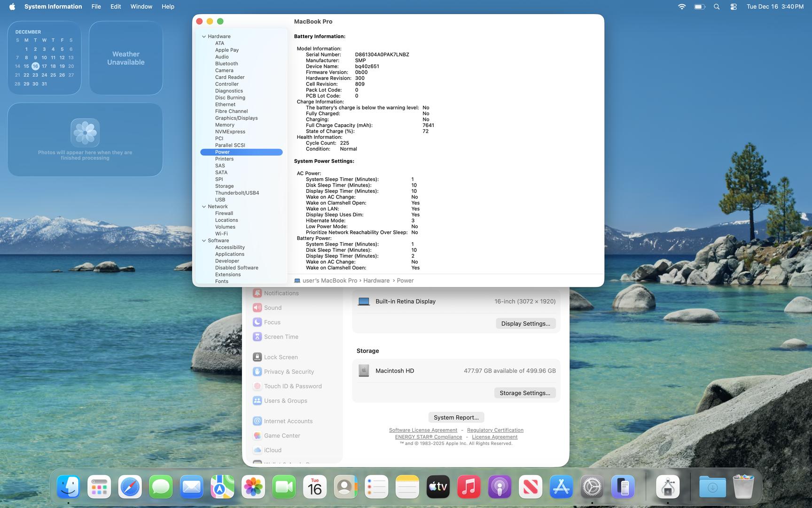Open the Window menu

[x=141, y=7]
